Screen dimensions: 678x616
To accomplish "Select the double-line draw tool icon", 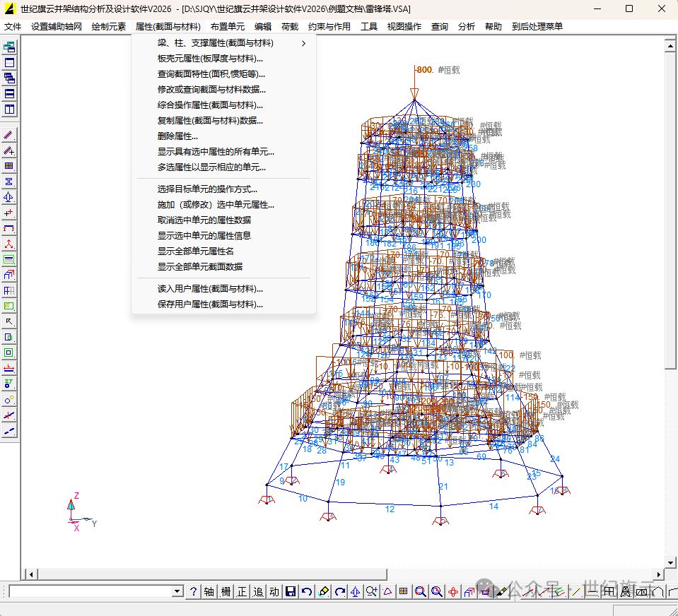I will 9,135.
